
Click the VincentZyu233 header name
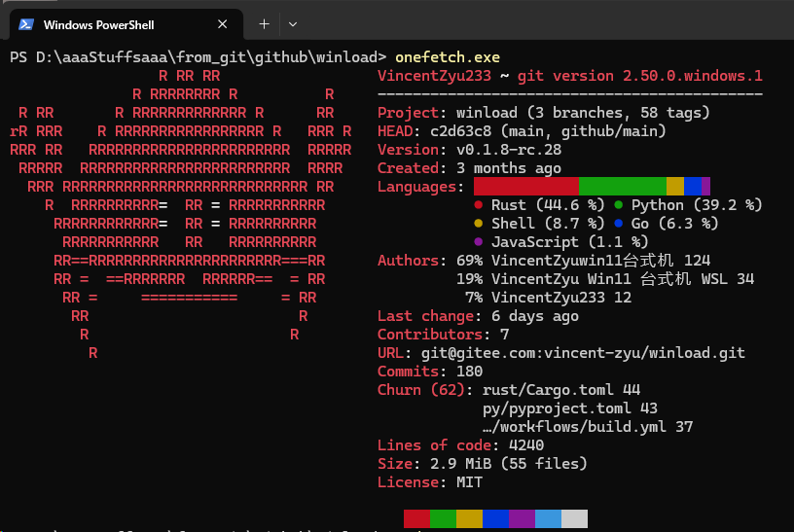click(434, 76)
